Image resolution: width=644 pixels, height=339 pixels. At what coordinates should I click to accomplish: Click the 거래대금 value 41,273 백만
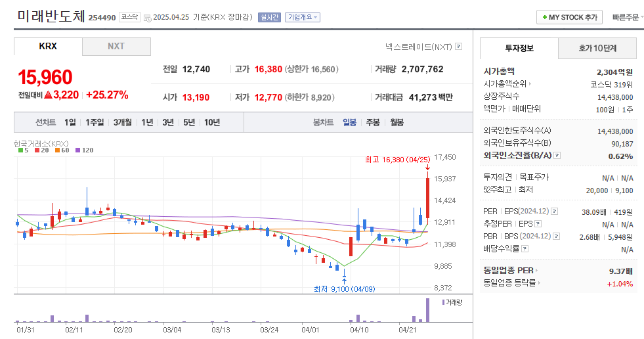[x=431, y=97]
